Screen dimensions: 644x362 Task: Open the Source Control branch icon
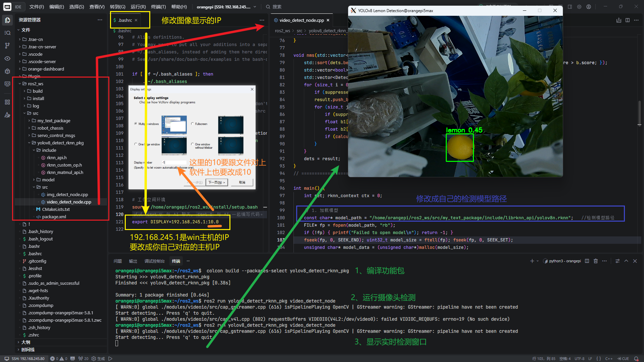pyautogui.click(x=7, y=46)
